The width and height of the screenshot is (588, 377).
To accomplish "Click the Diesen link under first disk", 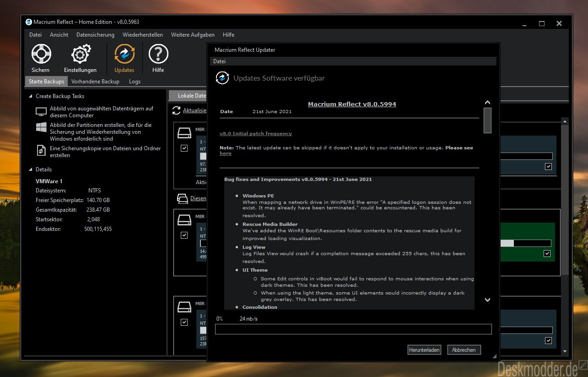I will click(198, 199).
